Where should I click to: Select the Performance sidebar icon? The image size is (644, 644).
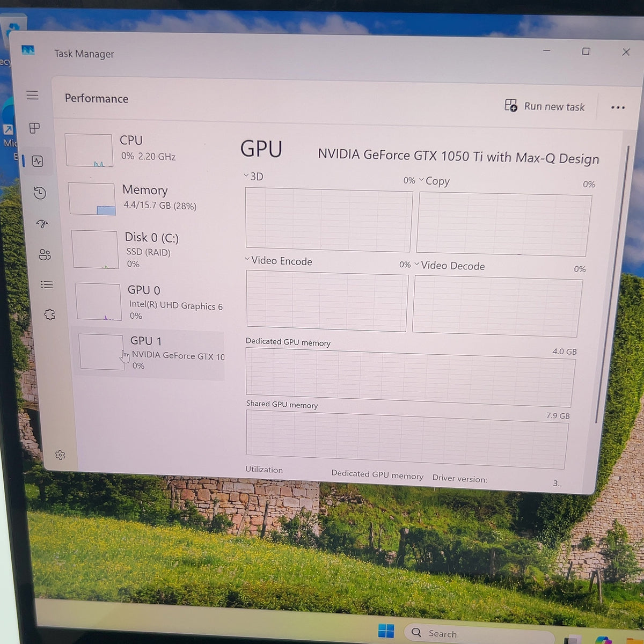38,161
